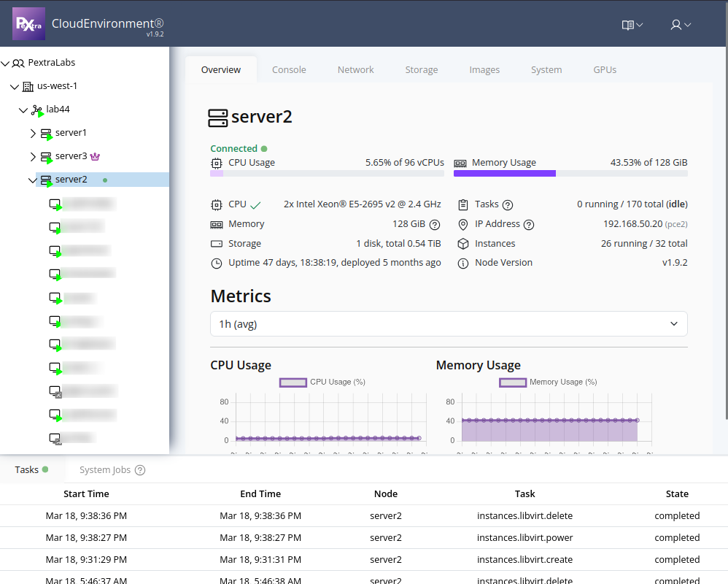Click the System Jobs help icon

coord(140,470)
